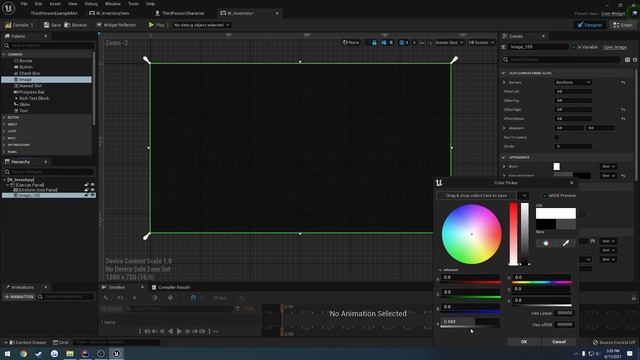Toggle sRGB Preview checkbox
640x360 pixels.
pyautogui.click(x=545, y=196)
